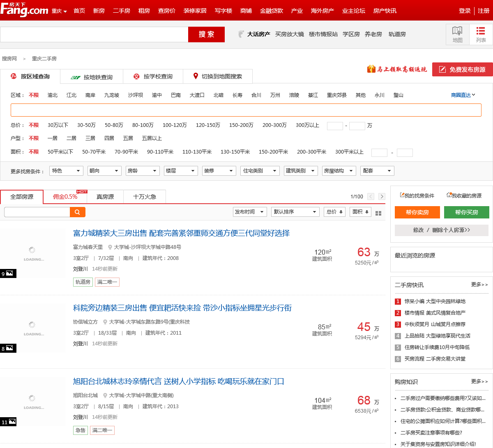Go to previous results page arrow
This screenshot has height=448, width=493.
point(371,197)
